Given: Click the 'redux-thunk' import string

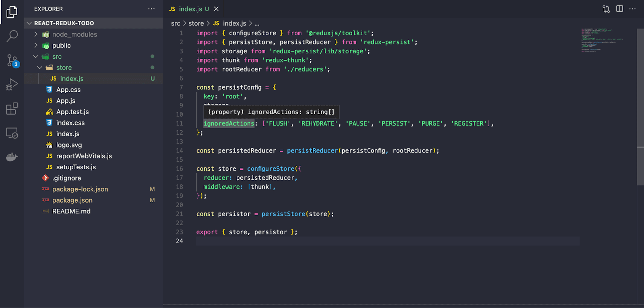Looking at the screenshot, I should click(x=285, y=60).
